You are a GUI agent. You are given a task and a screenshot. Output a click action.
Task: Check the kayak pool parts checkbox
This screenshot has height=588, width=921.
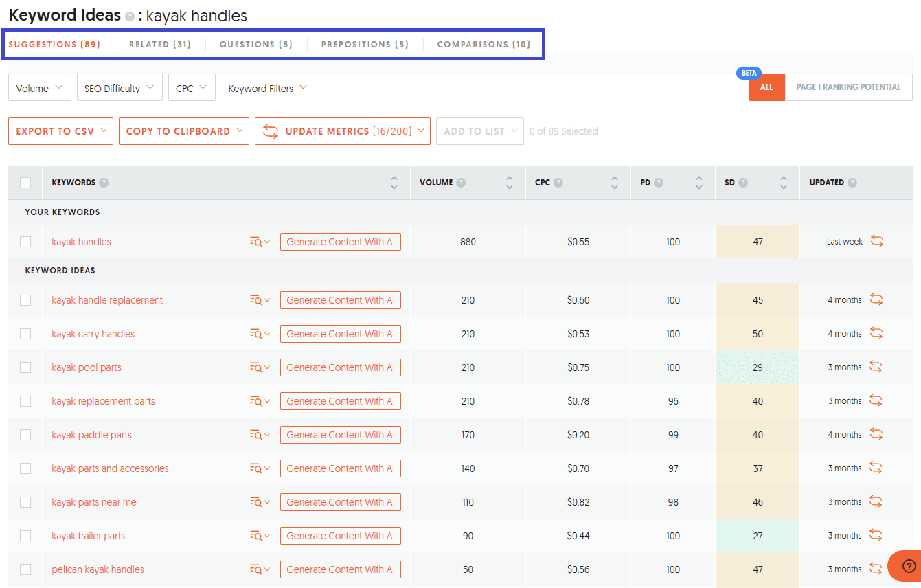[25, 367]
